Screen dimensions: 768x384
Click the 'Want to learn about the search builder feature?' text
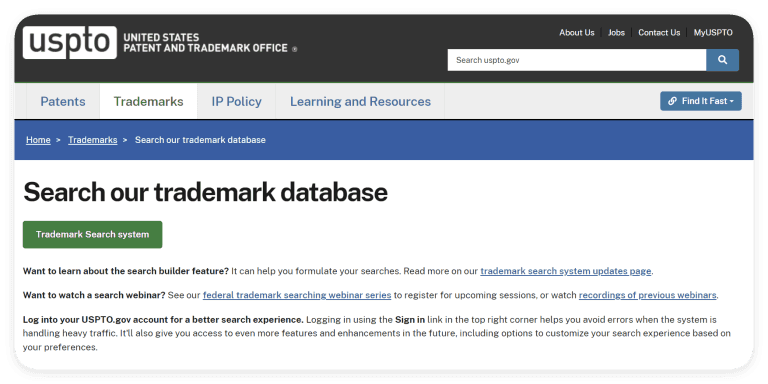click(126, 271)
